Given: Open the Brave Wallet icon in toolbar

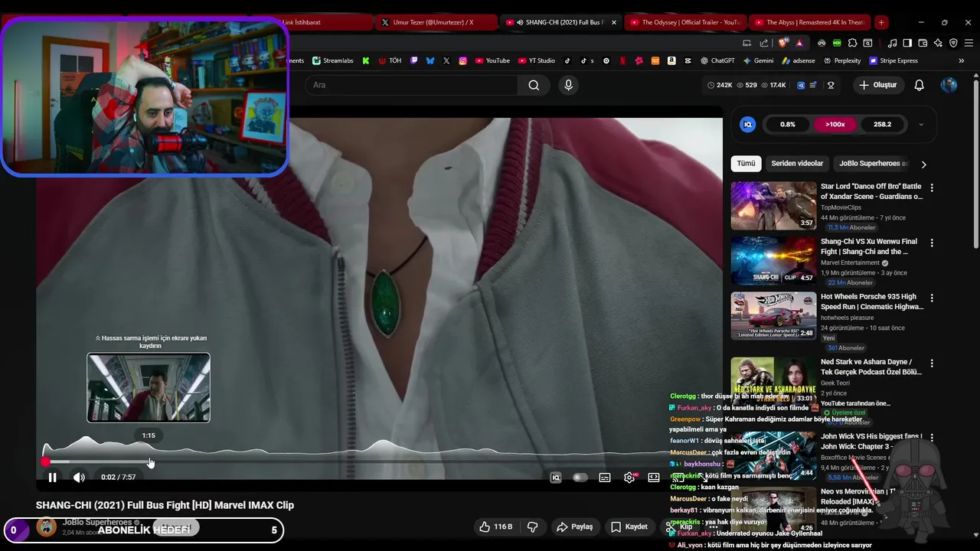Looking at the screenshot, I should point(923,43).
